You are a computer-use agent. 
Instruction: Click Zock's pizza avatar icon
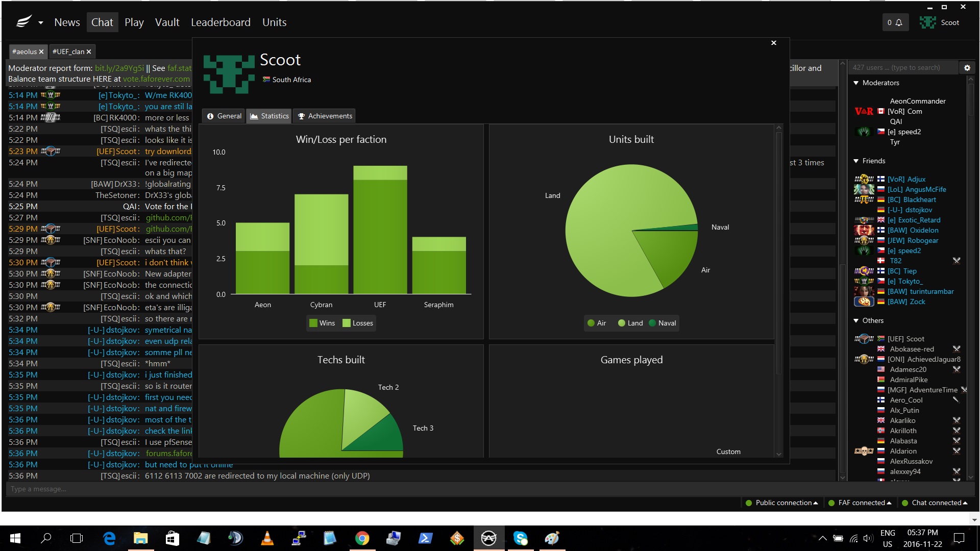tap(864, 302)
